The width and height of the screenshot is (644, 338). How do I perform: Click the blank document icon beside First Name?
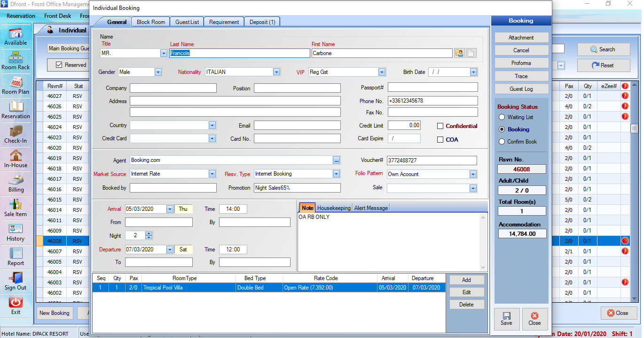pos(471,53)
